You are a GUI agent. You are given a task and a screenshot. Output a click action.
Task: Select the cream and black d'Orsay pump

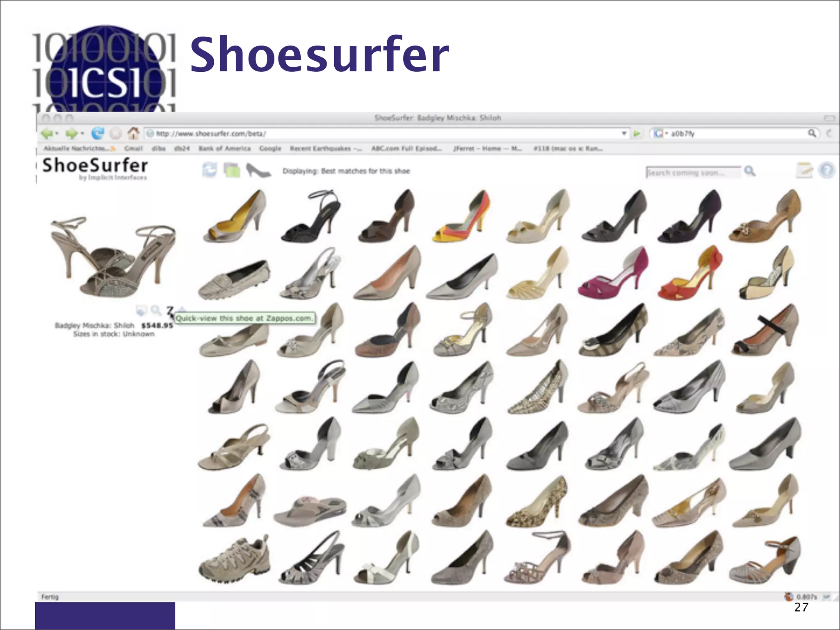point(767,272)
